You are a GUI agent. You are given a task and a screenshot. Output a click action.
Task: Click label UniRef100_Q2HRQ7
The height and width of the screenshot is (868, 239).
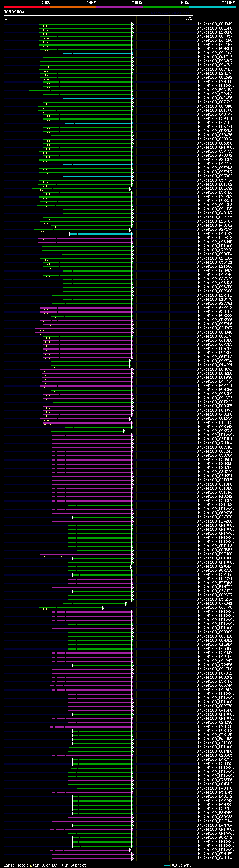[x=214, y=328]
